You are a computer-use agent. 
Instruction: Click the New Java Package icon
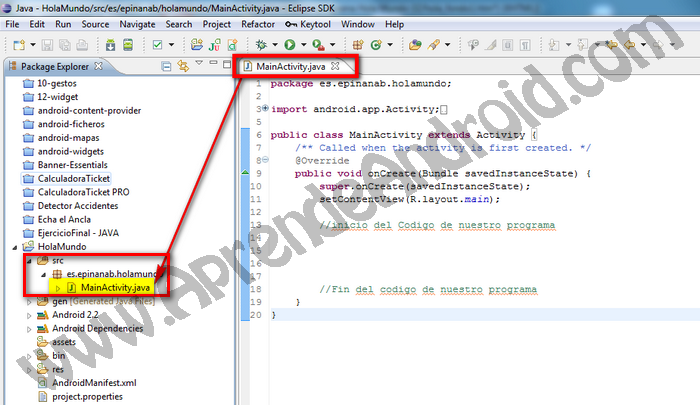click(358, 45)
